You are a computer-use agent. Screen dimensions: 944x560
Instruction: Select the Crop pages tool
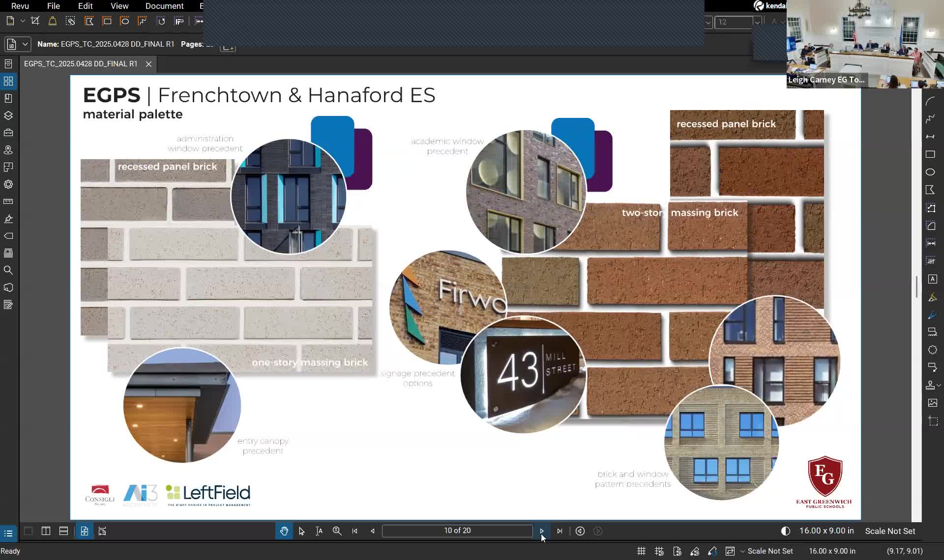pyautogui.click(x=35, y=21)
